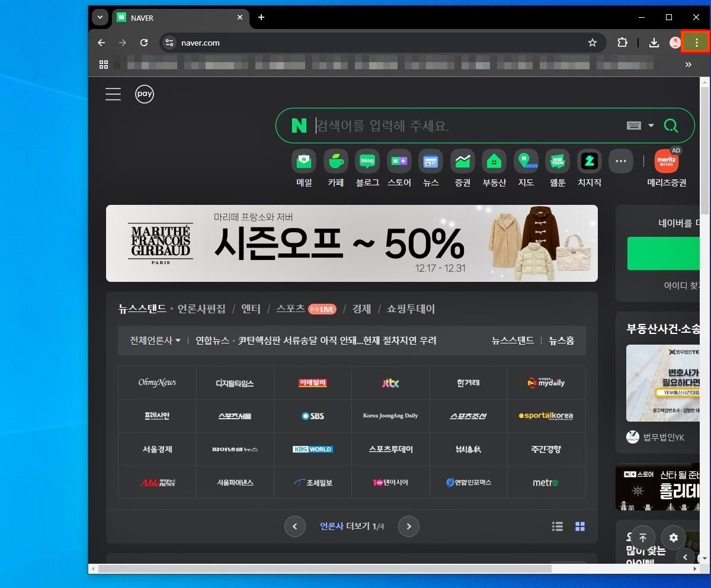Open the Chrome downloads icon
Image resolution: width=711 pixels, height=588 pixels.
click(x=654, y=43)
